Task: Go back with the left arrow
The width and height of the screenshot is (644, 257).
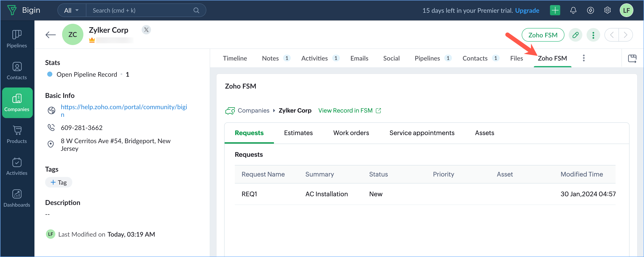Action: click(50, 35)
